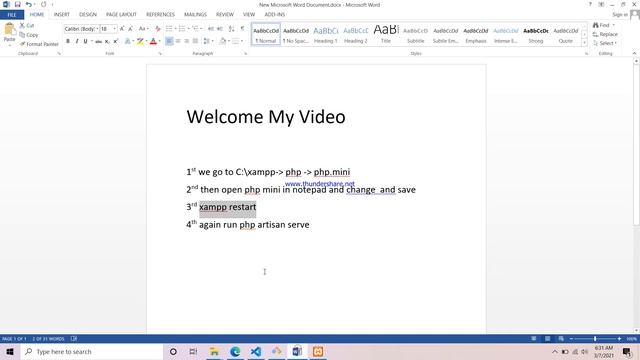Copy the selected text
Image resolution: width=640 pixels, height=360 pixels.
point(29,35)
